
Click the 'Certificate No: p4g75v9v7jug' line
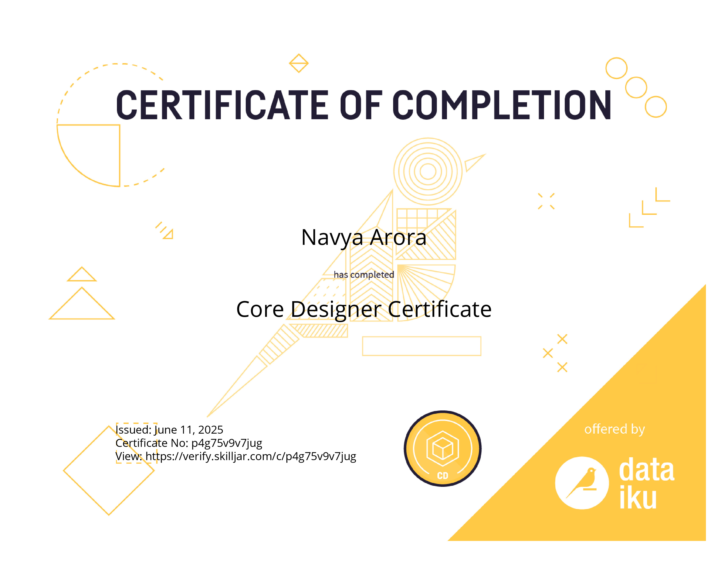pyautogui.click(x=189, y=443)
